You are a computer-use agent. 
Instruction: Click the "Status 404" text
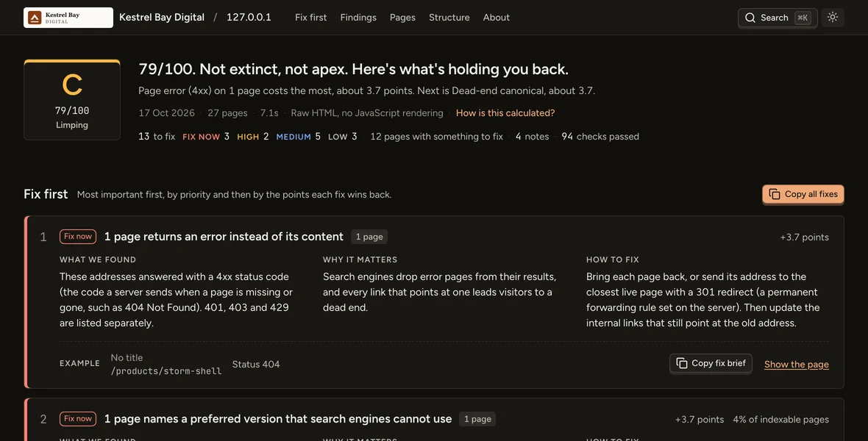click(x=256, y=364)
